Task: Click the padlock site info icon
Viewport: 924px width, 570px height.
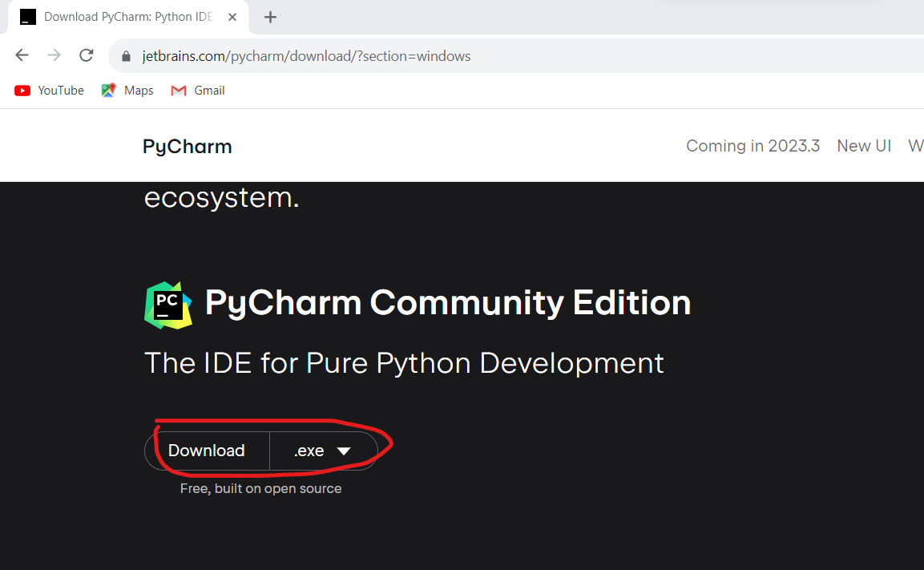Action: click(126, 56)
